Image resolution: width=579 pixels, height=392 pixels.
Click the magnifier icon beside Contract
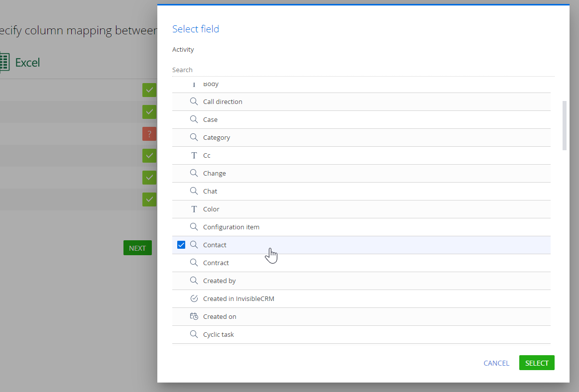pos(194,263)
